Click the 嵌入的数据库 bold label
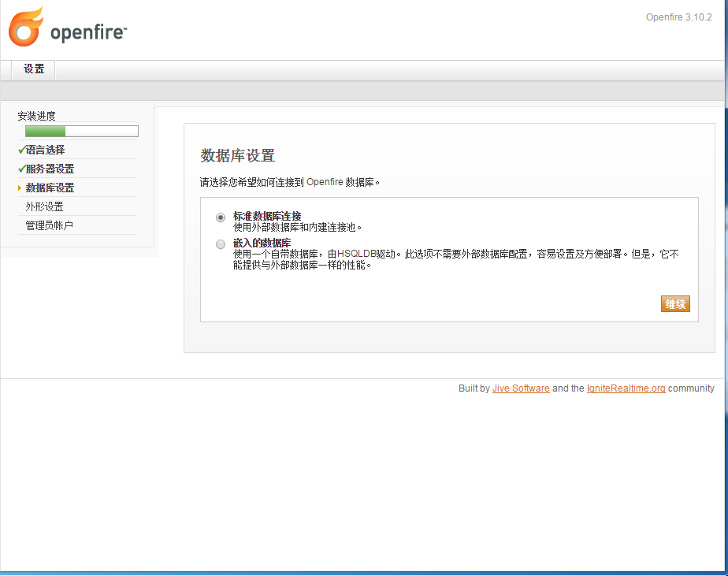Viewport: 728px width, 576px height. pyautogui.click(x=262, y=243)
